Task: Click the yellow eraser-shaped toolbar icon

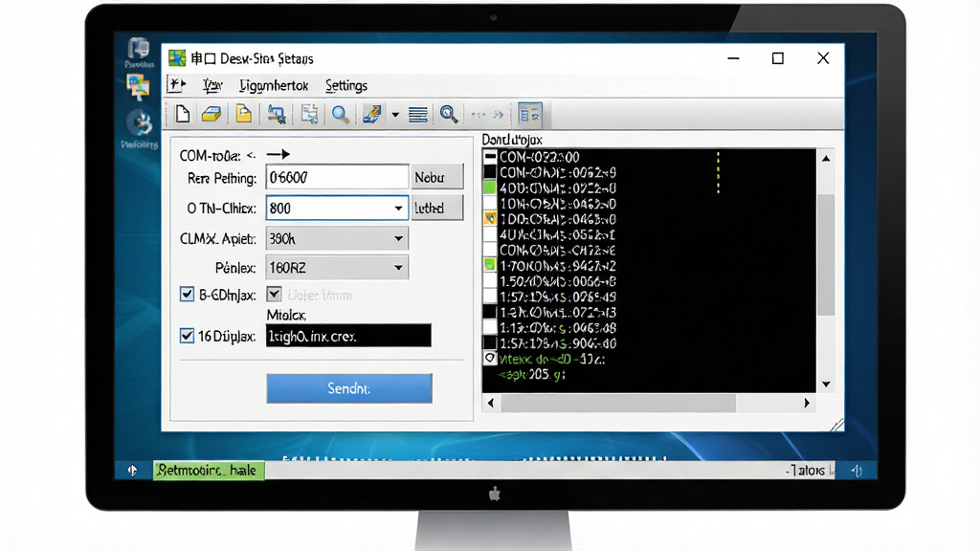Action: click(x=212, y=115)
